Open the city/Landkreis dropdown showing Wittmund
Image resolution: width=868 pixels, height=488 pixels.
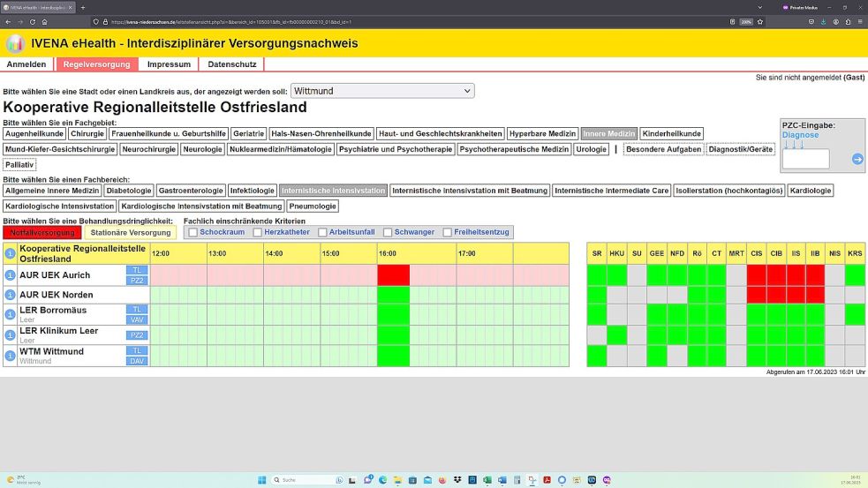pyautogui.click(x=382, y=91)
